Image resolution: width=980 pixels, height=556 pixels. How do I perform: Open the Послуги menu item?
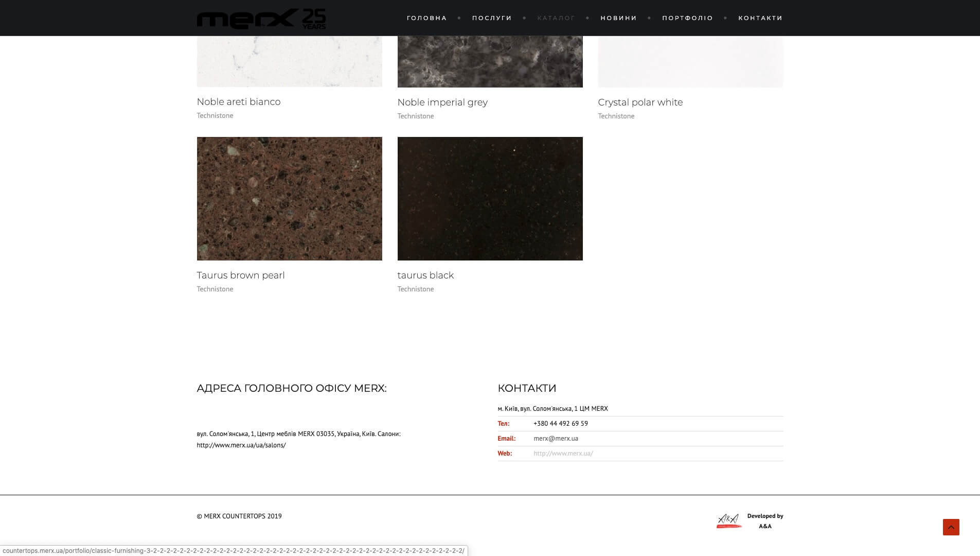[x=492, y=18]
